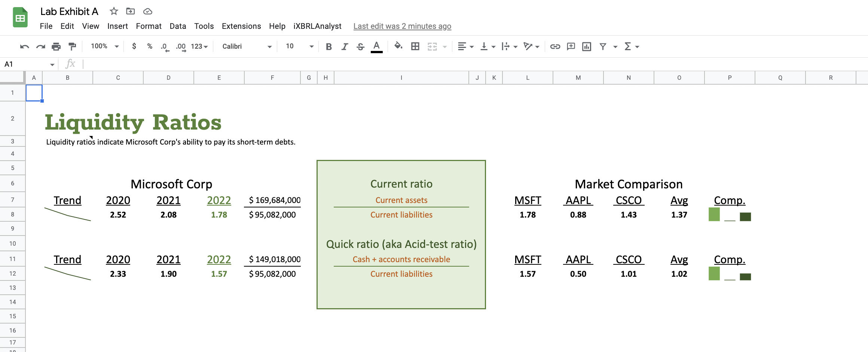Open the Calibri font dropdown

click(x=247, y=46)
